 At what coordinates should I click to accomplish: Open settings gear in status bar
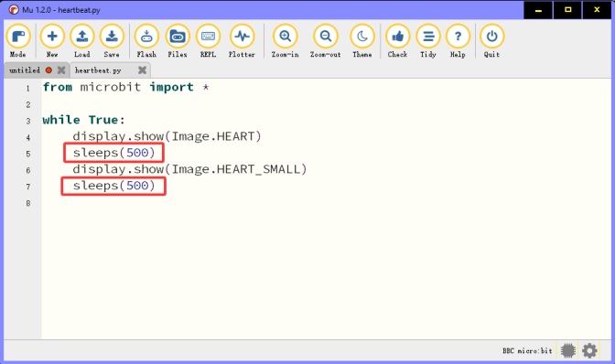pyautogui.click(x=589, y=350)
